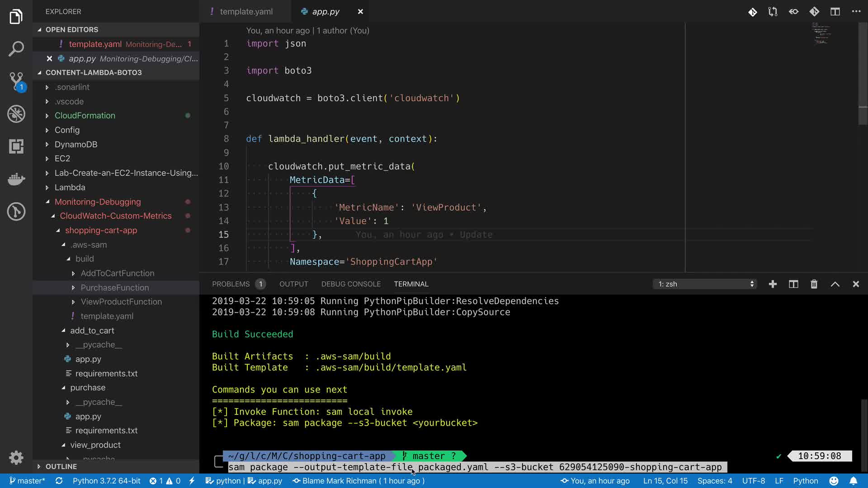
Task: Toggle the whitespace eye icon in editor toolbar
Action: click(794, 12)
